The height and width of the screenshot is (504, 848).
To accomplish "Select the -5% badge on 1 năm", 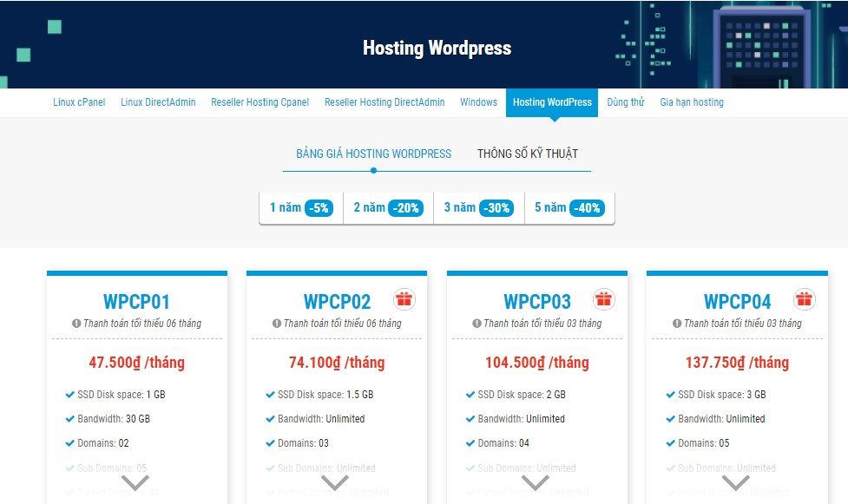I will coord(318,207).
